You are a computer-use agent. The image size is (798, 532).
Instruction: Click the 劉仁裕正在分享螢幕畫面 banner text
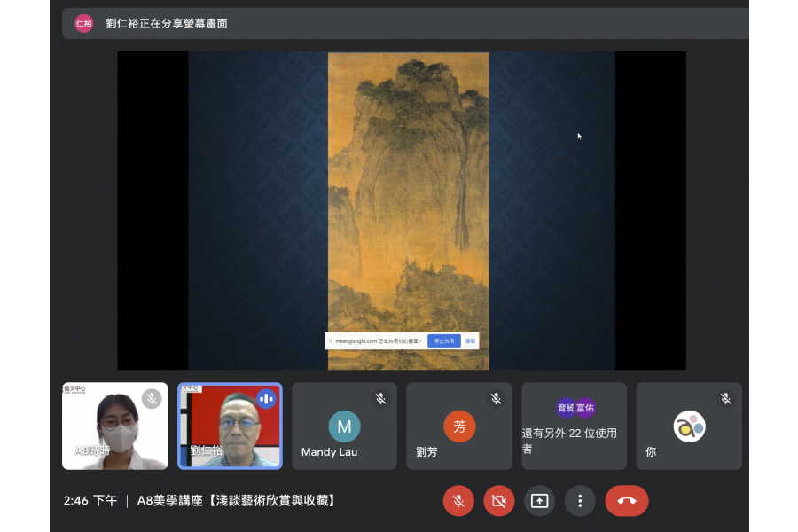pyautogui.click(x=167, y=23)
